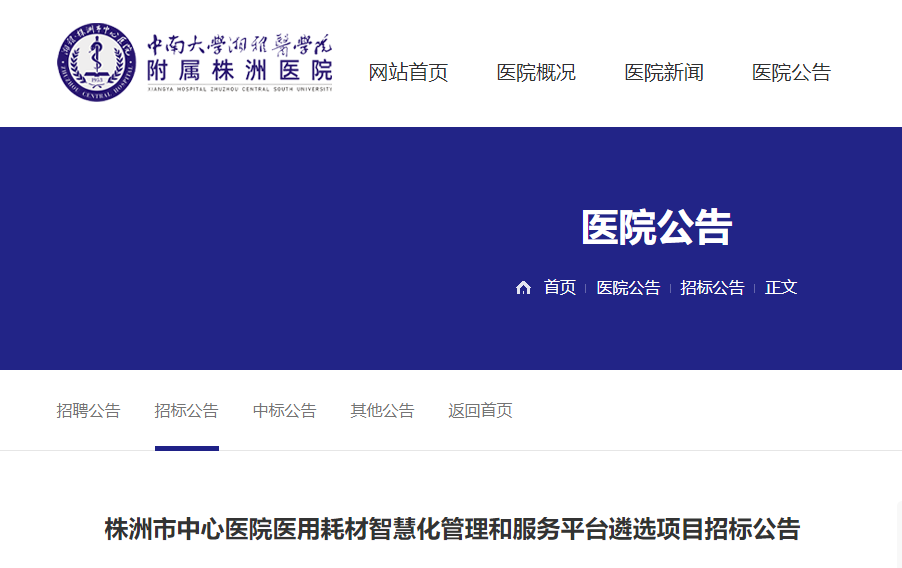Select the active 招标公告 tab
This screenshot has width=902, height=568.
[186, 411]
